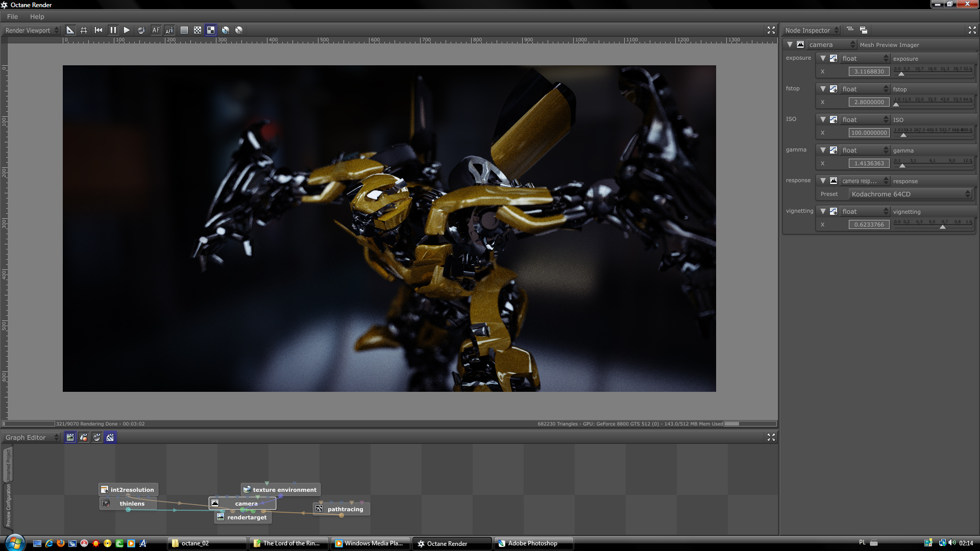Restart render with rewind button
Image resolution: width=980 pixels, height=551 pixels.
point(99,30)
